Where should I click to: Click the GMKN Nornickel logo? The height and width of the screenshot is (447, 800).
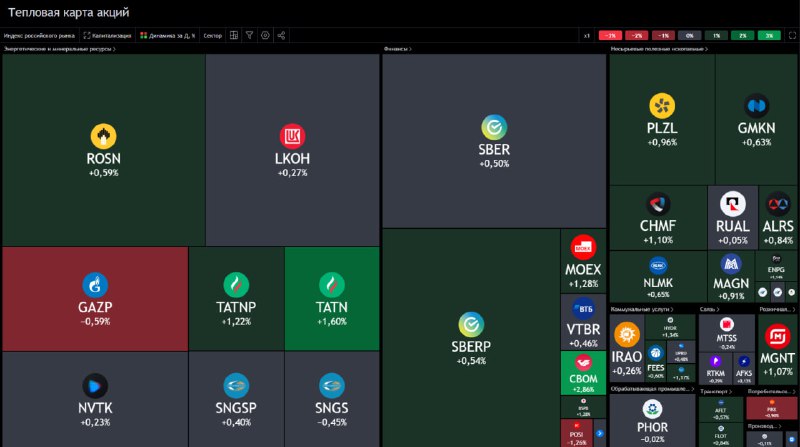[x=756, y=106]
